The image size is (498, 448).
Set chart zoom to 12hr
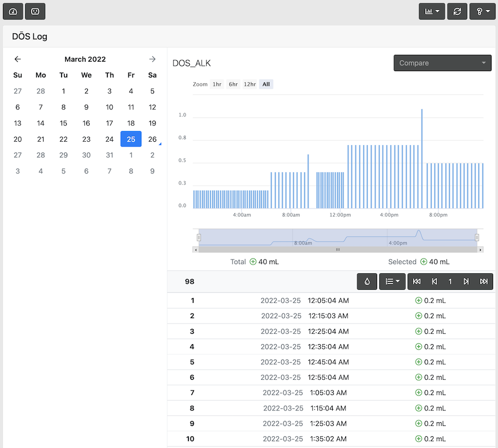[x=250, y=84]
